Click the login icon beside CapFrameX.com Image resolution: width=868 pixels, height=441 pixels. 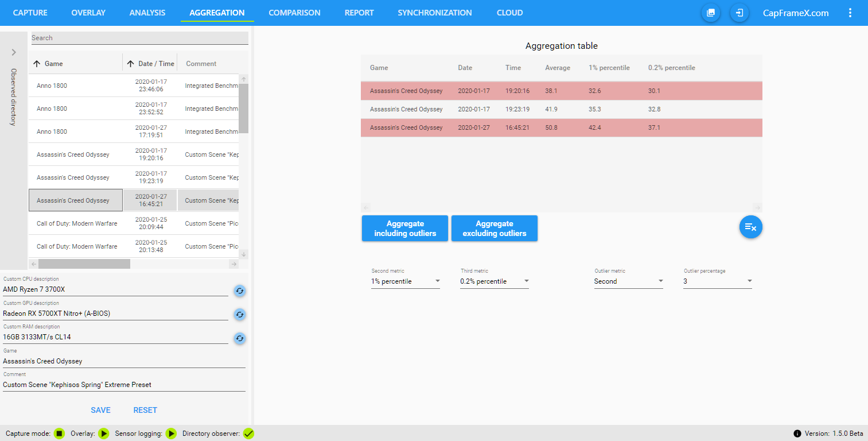739,13
